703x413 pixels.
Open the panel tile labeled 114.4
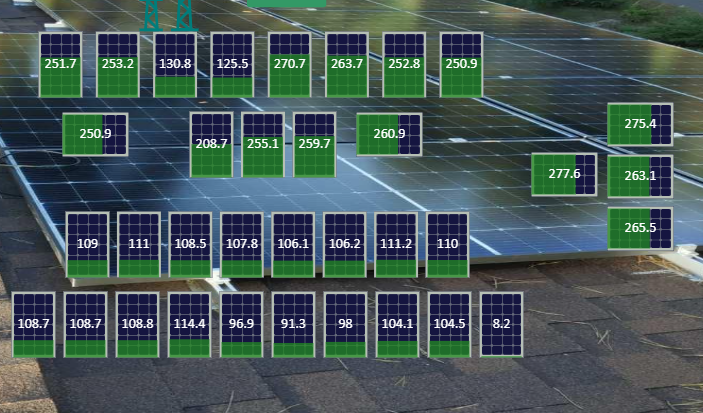189,325
